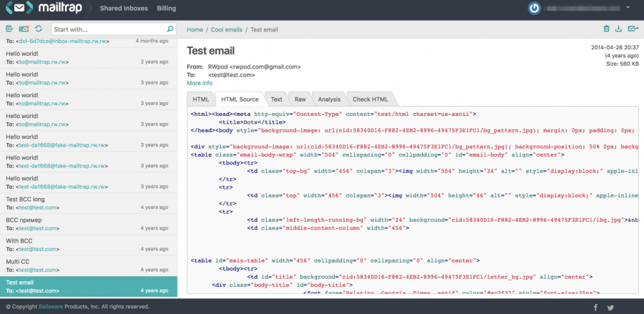644x314 pixels.
Task: Click the Mailtrap logo
Action: coord(44,8)
